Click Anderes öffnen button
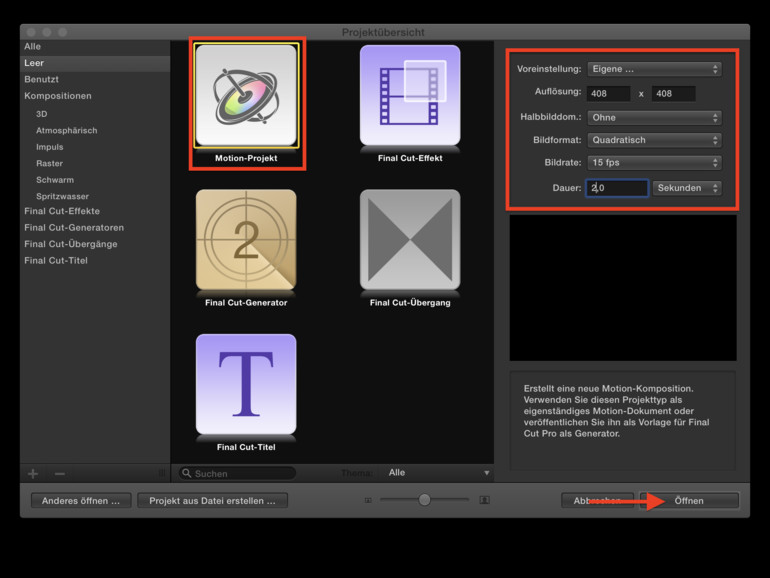The height and width of the screenshot is (578, 770). coord(81,501)
